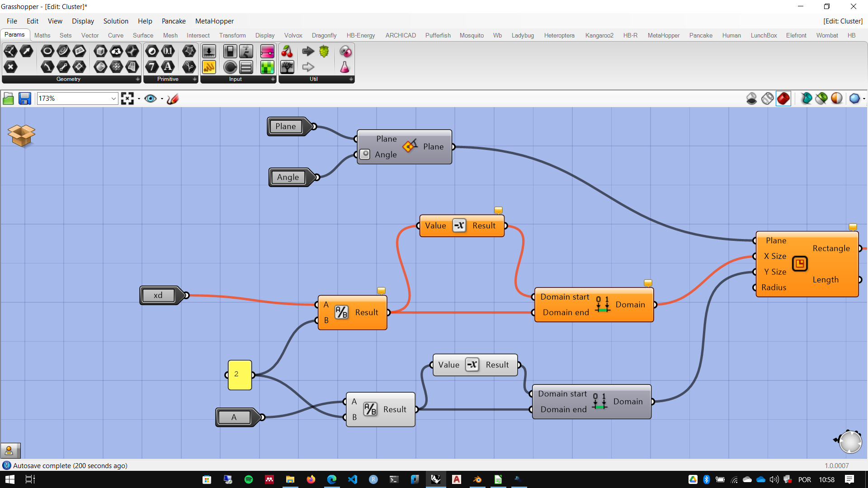868x488 pixels.
Task: Switch to the Maths tab
Action: tap(42, 35)
